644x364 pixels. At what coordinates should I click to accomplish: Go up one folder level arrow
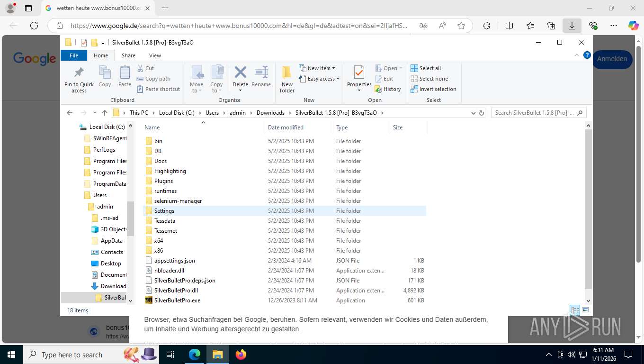coord(105,113)
